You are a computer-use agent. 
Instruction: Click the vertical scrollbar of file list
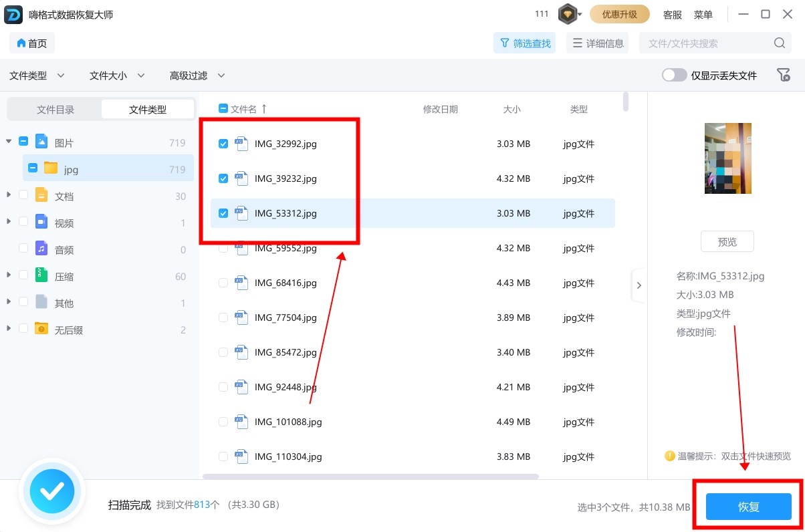(626, 102)
